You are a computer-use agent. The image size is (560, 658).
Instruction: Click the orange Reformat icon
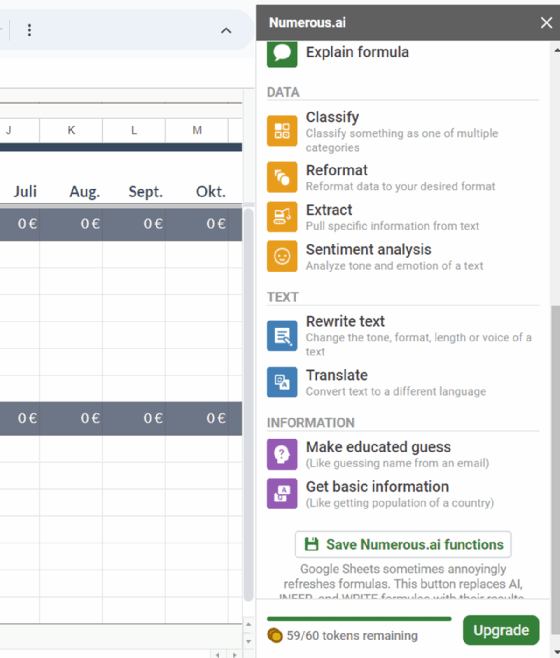click(x=282, y=177)
